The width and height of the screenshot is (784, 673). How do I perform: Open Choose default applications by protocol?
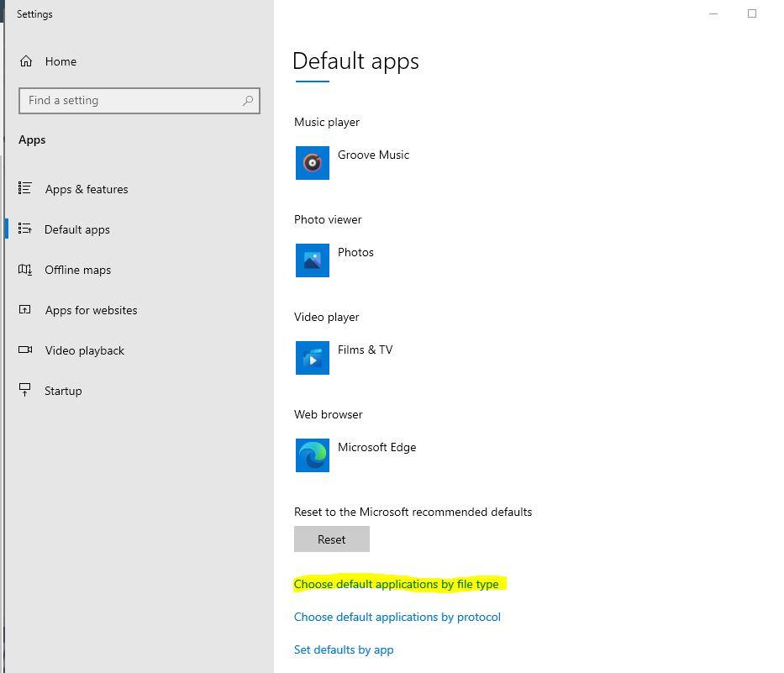[397, 617]
